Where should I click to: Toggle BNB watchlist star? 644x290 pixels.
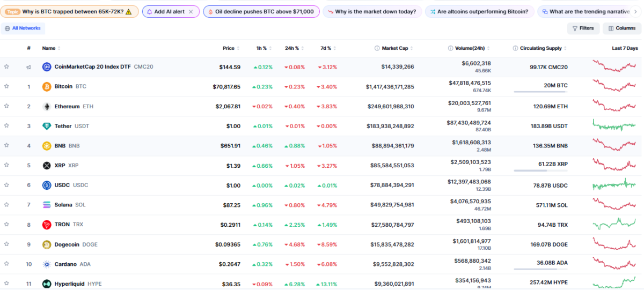pos(6,145)
